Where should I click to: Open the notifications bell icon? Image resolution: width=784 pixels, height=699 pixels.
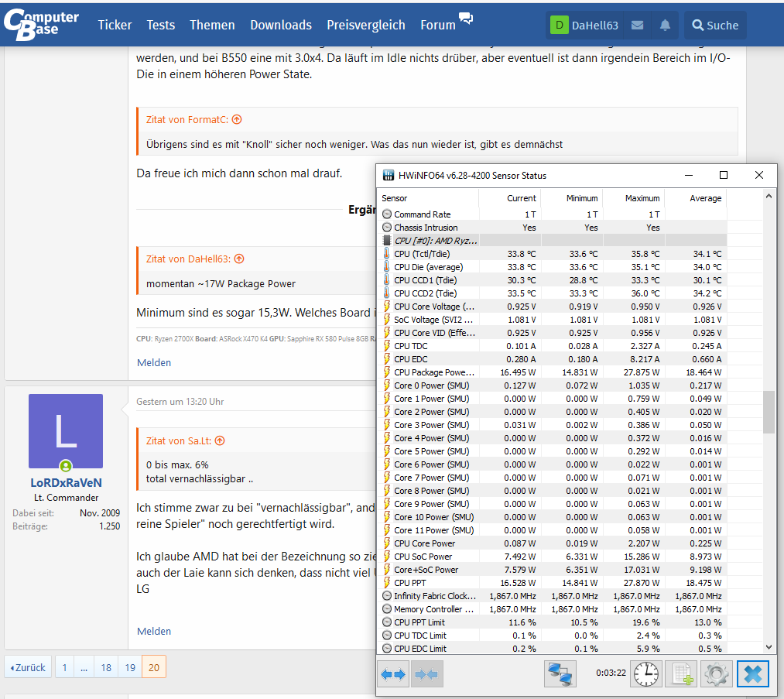(x=665, y=25)
